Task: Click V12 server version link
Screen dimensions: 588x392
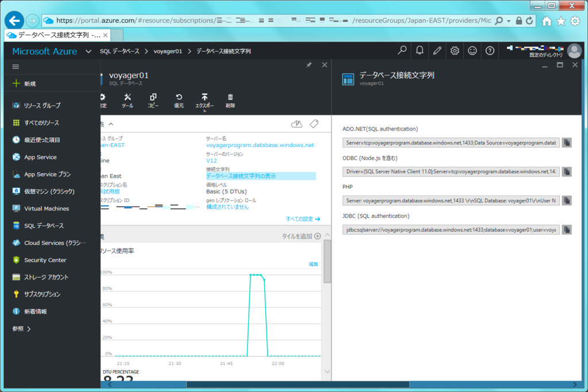Action: (x=211, y=160)
